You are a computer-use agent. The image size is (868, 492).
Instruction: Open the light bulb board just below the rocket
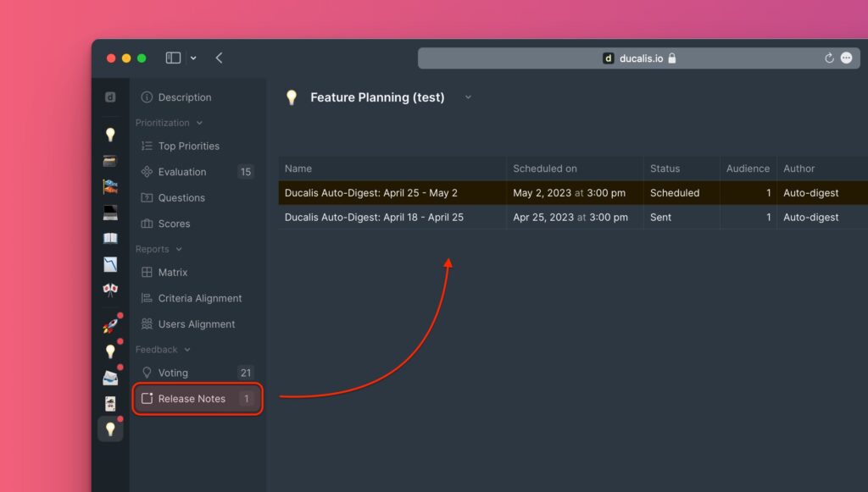pyautogui.click(x=110, y=351)
